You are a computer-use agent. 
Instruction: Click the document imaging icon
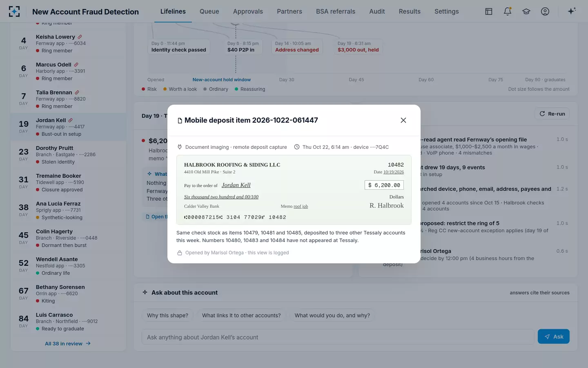coord(180,147)
